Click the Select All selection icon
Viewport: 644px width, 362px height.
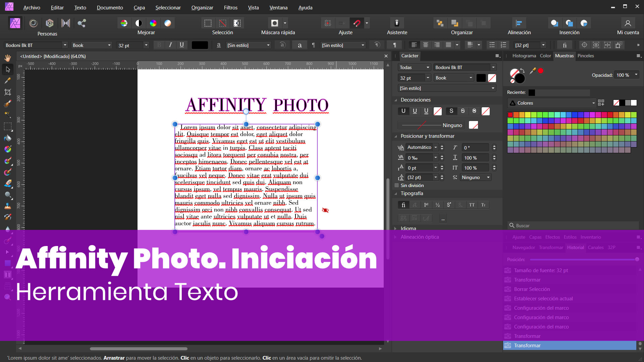208,23
